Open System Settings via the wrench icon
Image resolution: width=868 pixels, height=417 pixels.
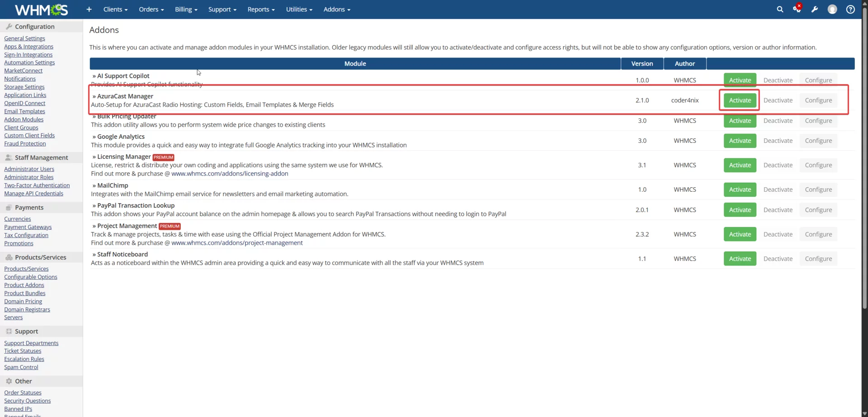click(815, 9)
